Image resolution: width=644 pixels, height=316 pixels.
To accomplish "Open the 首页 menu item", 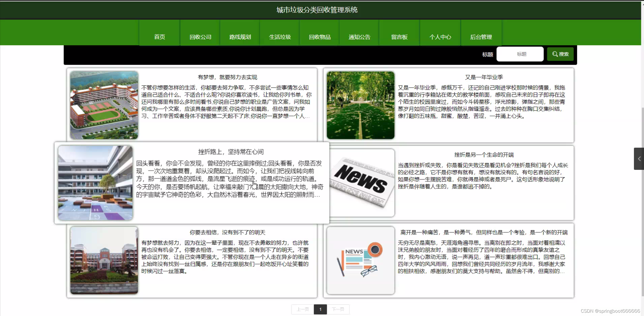I will [159, 37].
